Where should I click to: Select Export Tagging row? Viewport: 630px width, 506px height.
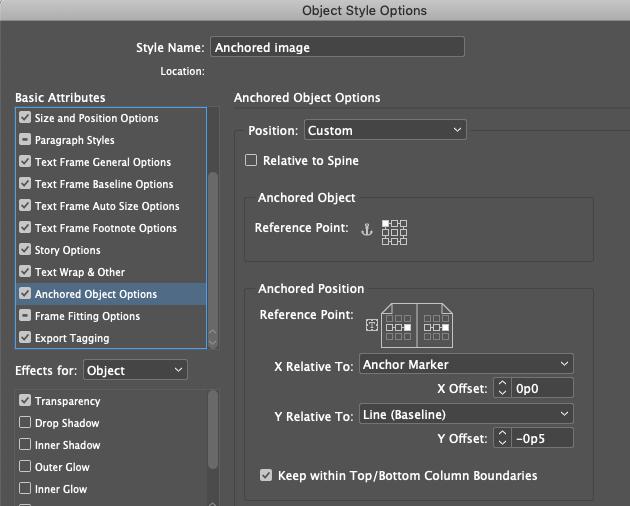111,338
